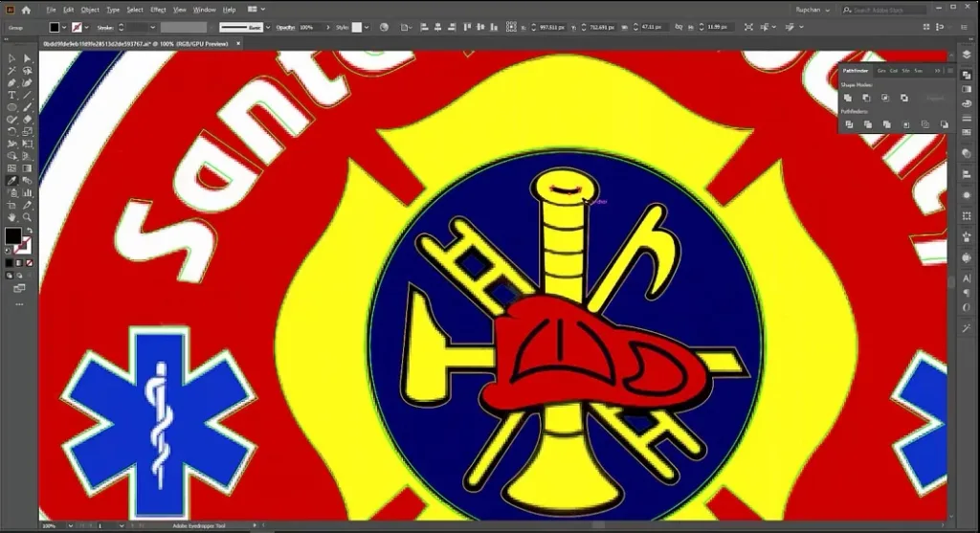Viewport: 980px width, 533px height.
Task: Open the Window menu
Action: pos(205,10)
